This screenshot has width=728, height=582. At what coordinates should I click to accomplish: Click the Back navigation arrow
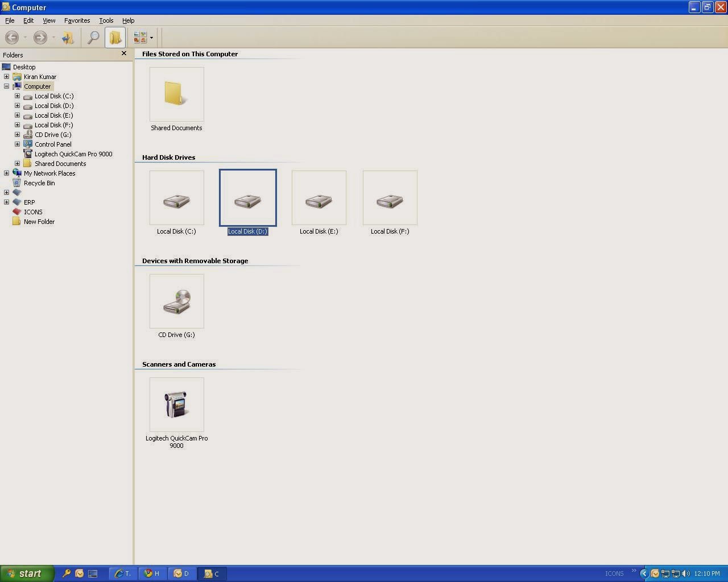(x=11, y=38)
